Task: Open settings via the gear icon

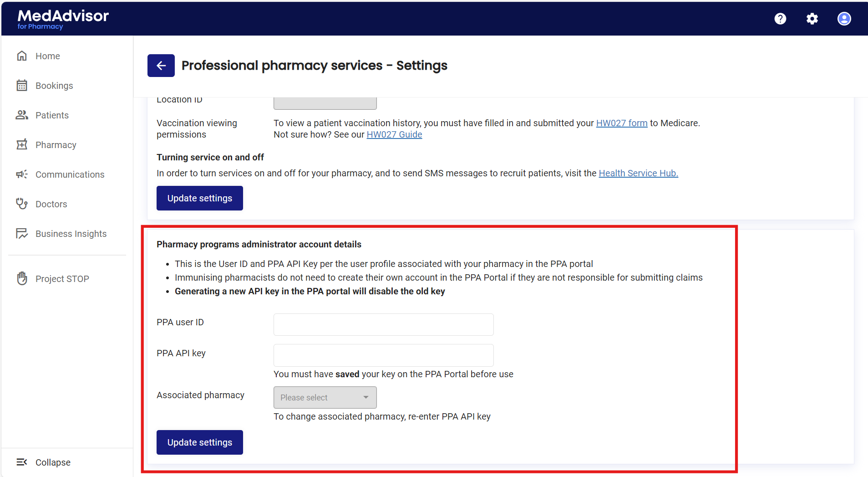Action: 812,19
